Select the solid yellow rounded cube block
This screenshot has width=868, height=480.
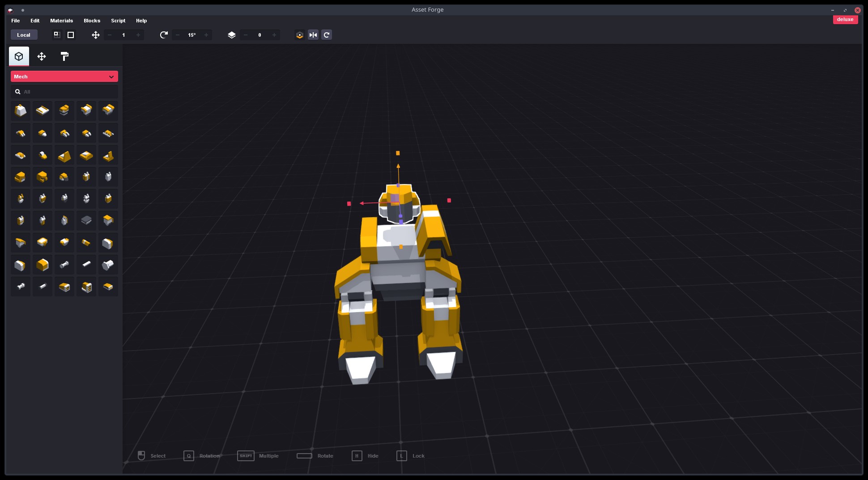click(x=43, y=264)
